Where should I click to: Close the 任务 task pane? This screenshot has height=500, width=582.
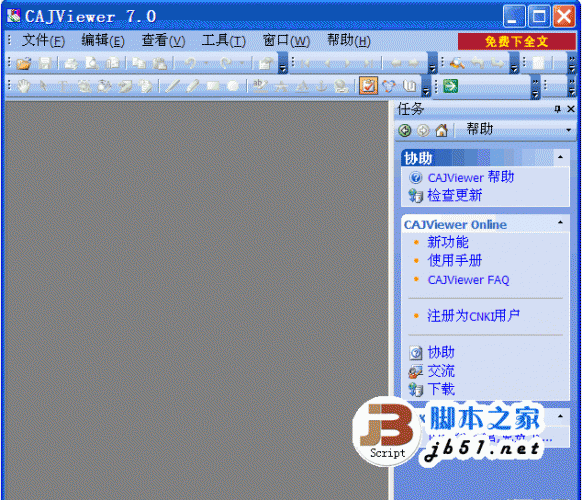coord(571,109)
